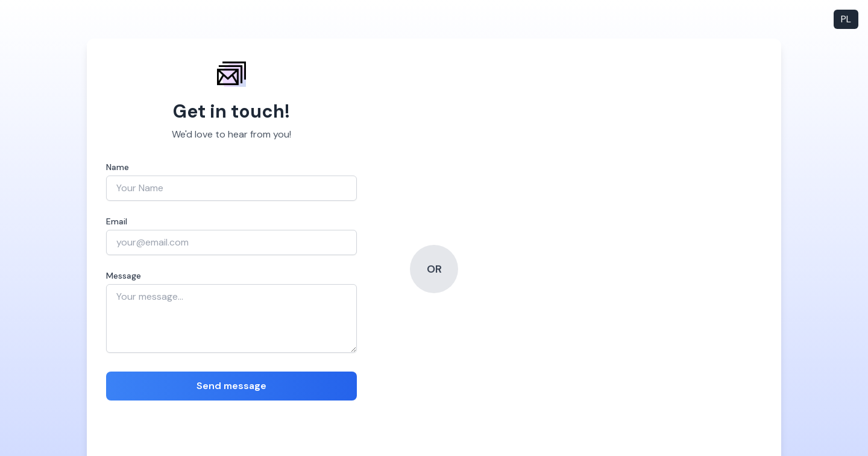Click the front envelope of the mail logo
Image resolution: width=868 pixels, height=456 pixels.
pos(228,77)
